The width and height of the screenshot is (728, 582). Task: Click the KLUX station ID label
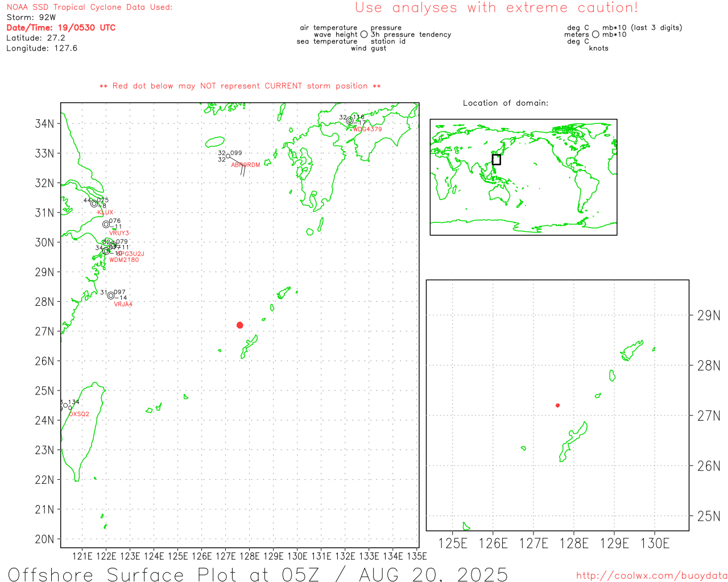click(x=105, y=213)
